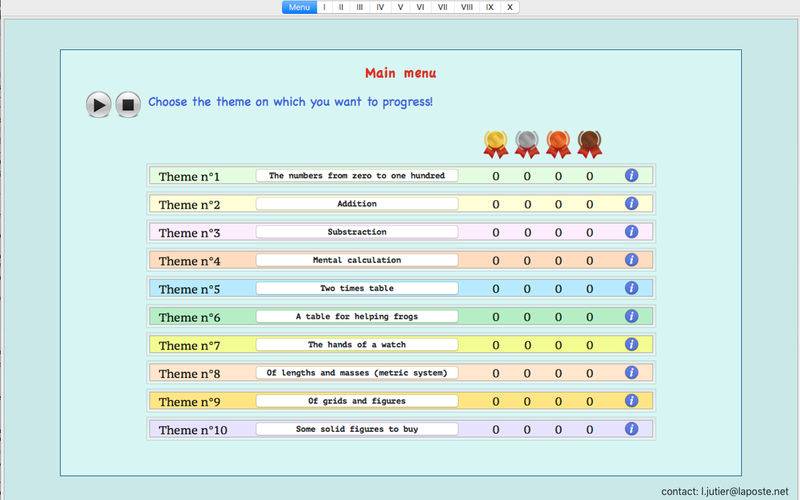This screenshot has height=500, width=800.
Task: Switch to tab III
Action: tap(360, 7)
